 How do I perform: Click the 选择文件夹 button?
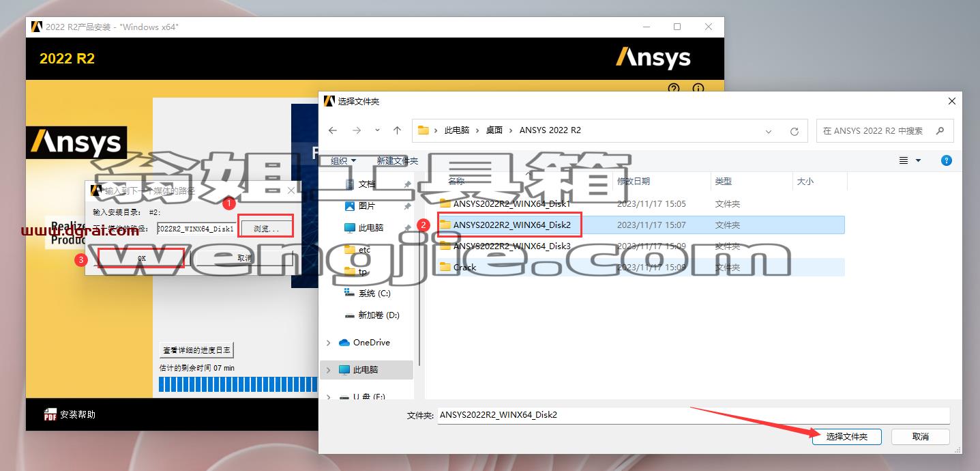pos(846,436)
